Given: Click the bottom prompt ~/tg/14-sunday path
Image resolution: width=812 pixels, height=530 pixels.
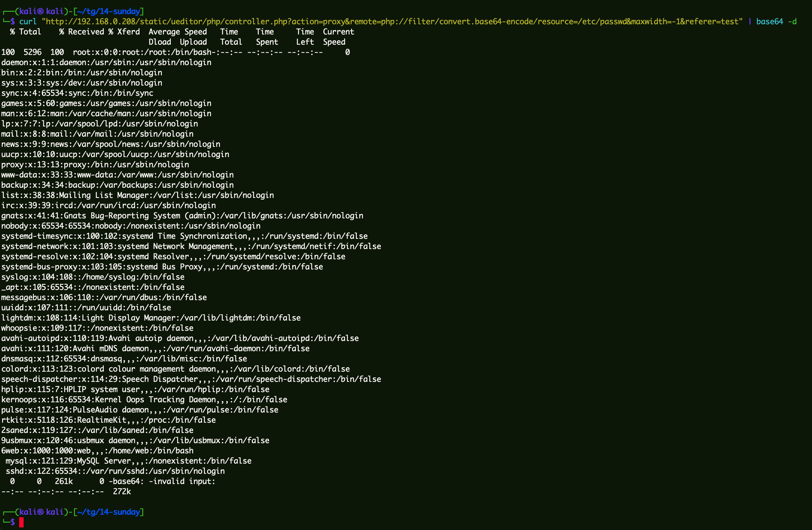Looking at the screenshot, I should click(109, 512).
